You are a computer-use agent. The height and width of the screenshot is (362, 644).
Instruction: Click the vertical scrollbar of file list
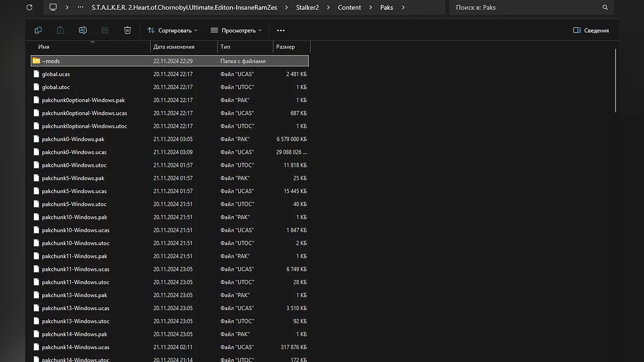616,80
